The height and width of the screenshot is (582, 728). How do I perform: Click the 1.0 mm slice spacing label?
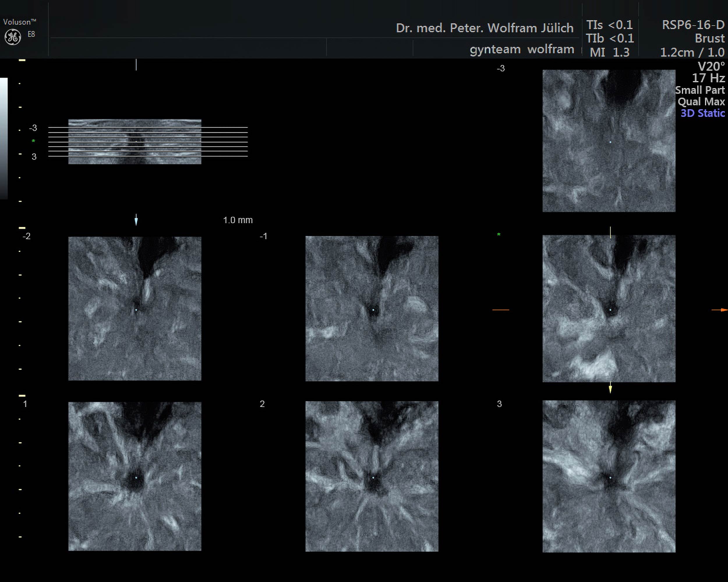[238, 220]
